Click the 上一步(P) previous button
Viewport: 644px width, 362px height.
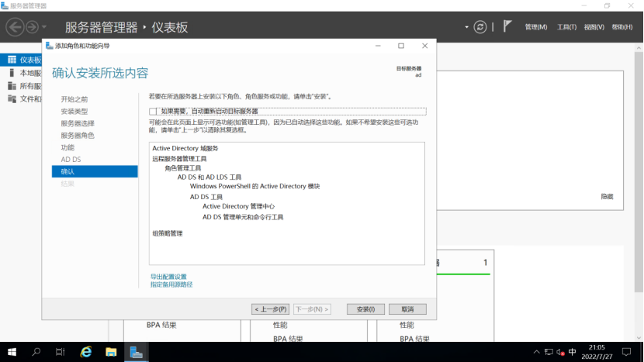270,309
